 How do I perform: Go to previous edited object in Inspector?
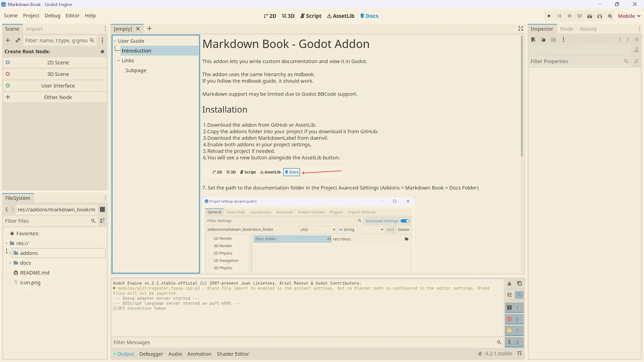[x=620, y=40]
